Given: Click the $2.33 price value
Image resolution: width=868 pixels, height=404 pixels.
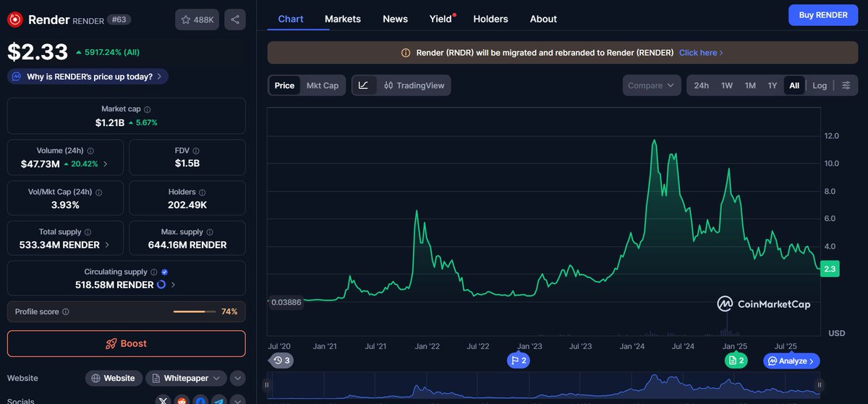Looking at the screenshot, I should 37,51.
